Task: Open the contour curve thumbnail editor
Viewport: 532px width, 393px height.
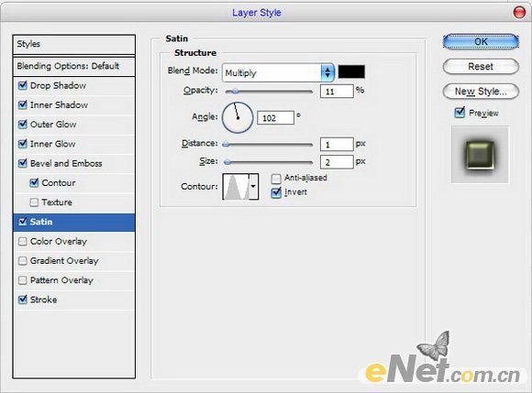Action: (x=236, y=186)
